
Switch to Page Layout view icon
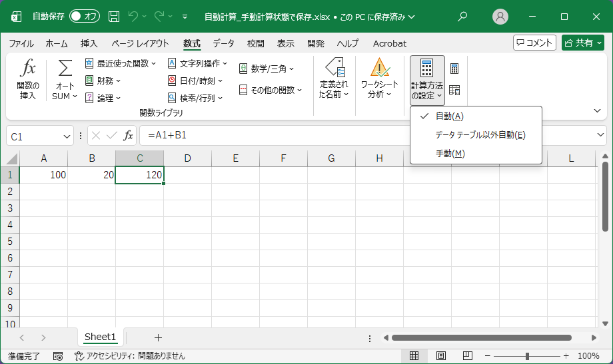pyautogui.click(x=441, y=356)
